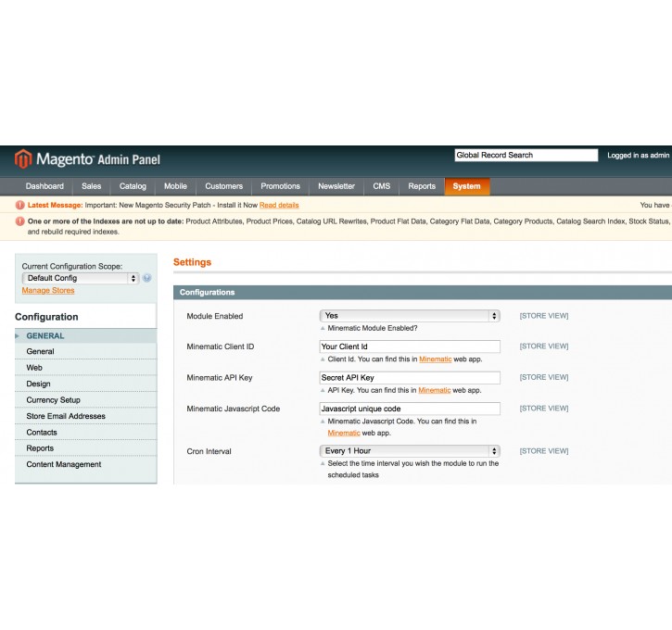This screenshot has height=630, width=672.
Task: Select Contacts in configuration sidebar
Action: (85, 432)
